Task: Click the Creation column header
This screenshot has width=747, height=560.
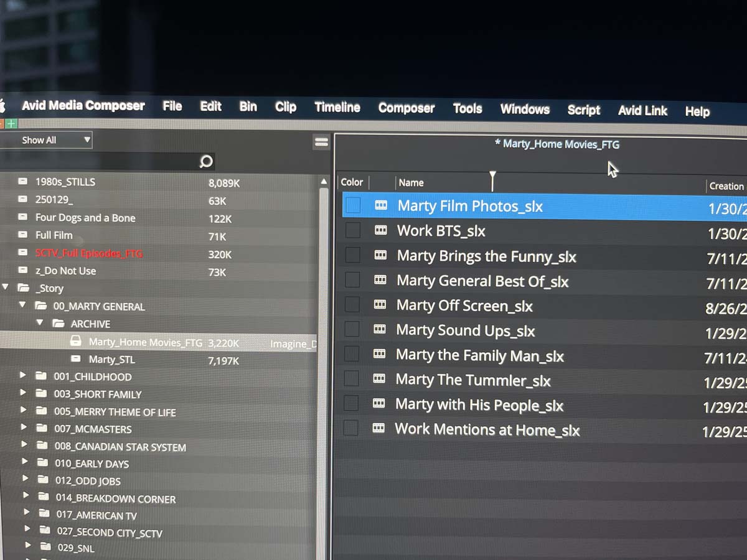Action: (x=726, y=186)
